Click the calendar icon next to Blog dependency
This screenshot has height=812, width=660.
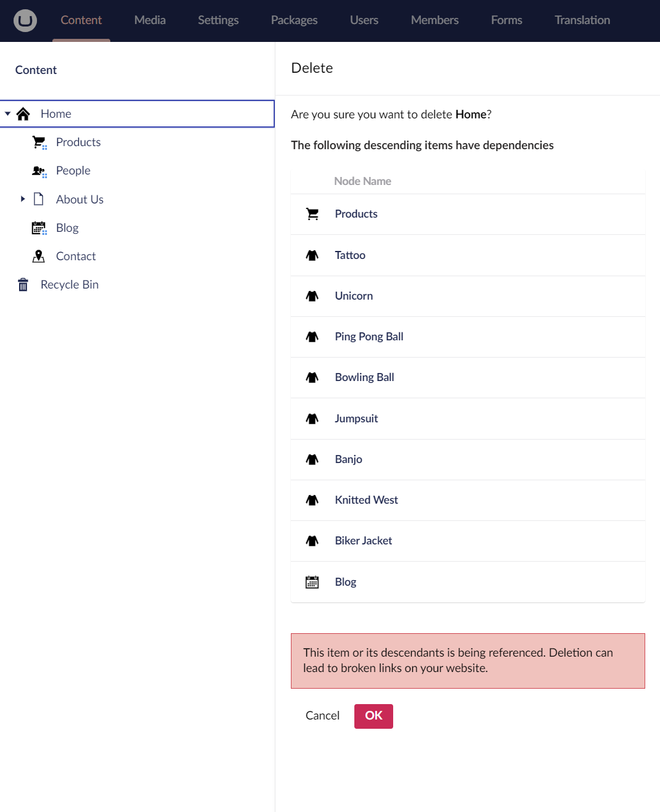pos(312,581)
